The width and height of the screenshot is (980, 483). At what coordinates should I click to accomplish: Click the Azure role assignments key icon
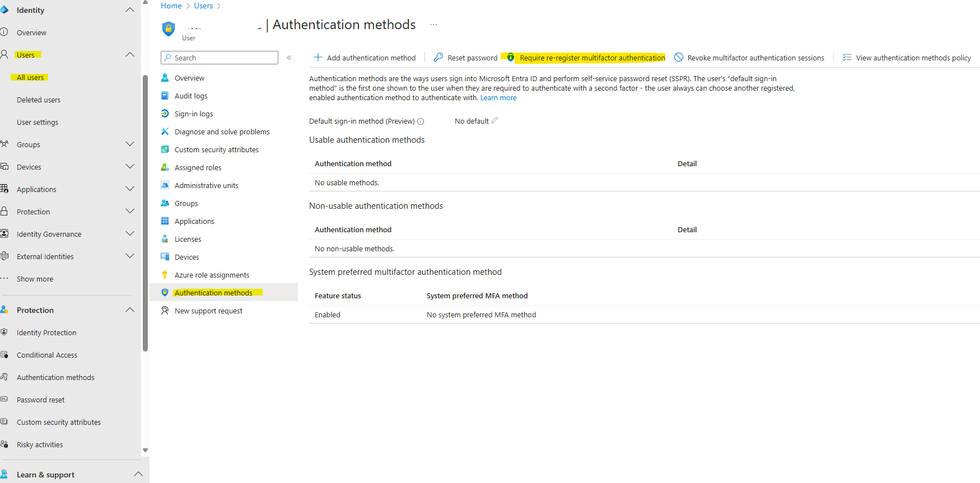click(165, 275)
